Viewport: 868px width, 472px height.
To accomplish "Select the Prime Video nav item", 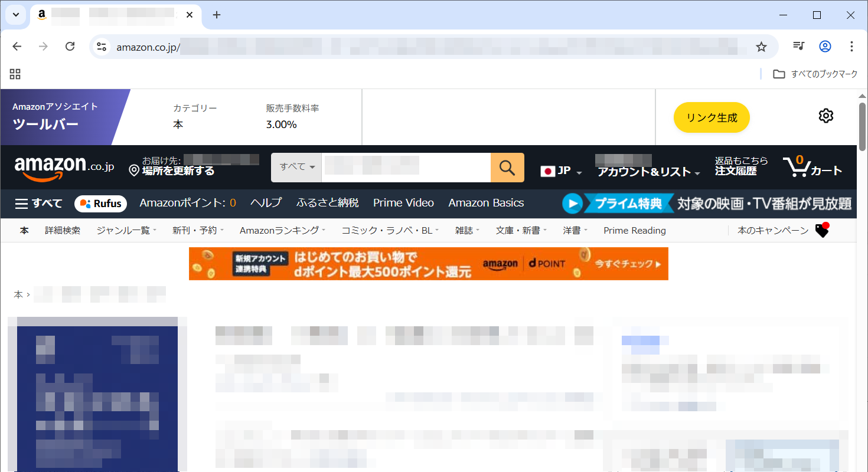I will (403, 203).
